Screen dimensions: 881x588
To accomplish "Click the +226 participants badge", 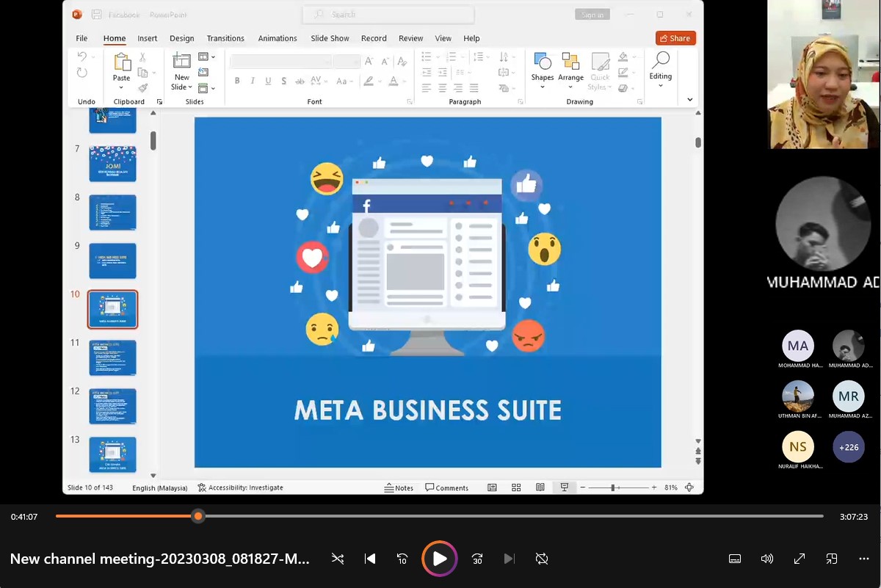I will [x=849, y=447].
